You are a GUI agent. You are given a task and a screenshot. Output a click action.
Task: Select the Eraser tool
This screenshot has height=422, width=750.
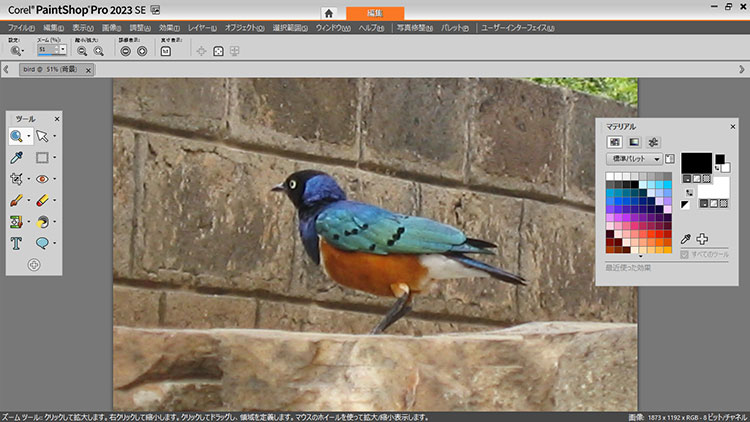coord(43,200)
